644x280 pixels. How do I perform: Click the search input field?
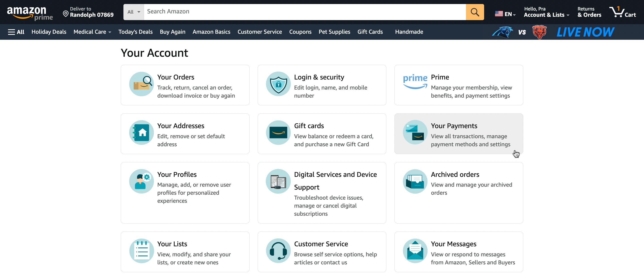point(303,11)
